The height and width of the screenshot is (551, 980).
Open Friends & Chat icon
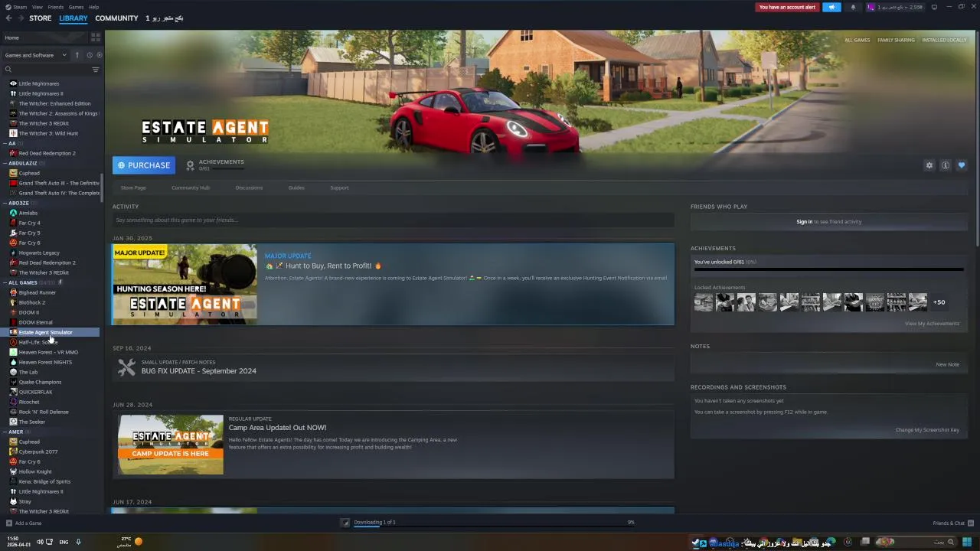tap(971, 523)
